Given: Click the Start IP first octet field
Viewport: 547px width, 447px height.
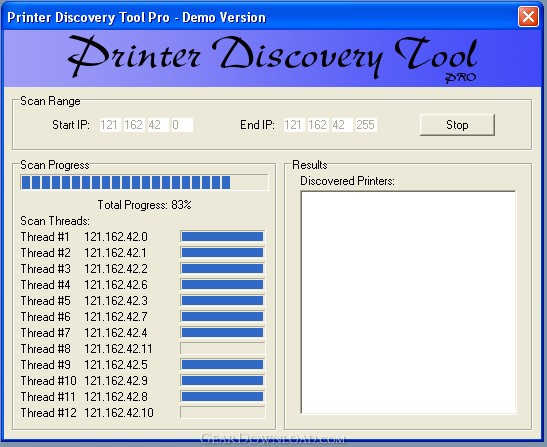Looking at the screenshot, I should (109, 125).
